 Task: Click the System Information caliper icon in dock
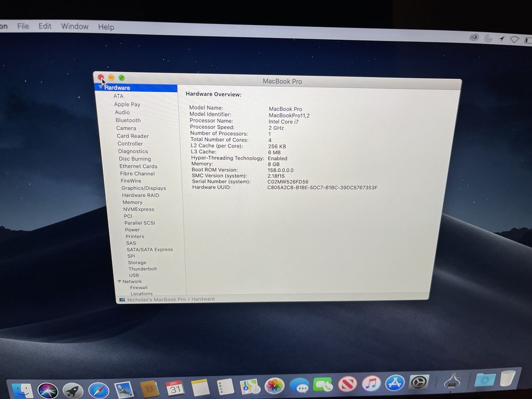click(452, 381)
